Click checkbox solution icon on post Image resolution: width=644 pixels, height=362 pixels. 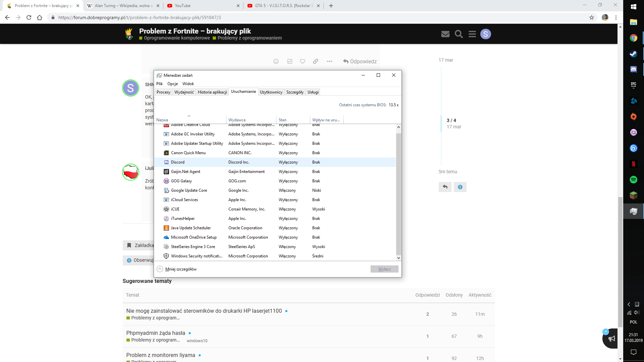290,61
